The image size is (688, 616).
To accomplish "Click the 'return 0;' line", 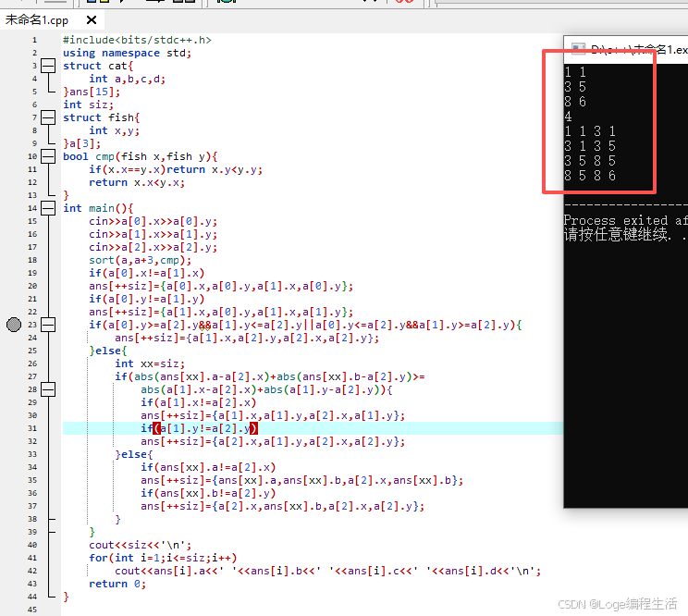I will click(x=117, y=584).
